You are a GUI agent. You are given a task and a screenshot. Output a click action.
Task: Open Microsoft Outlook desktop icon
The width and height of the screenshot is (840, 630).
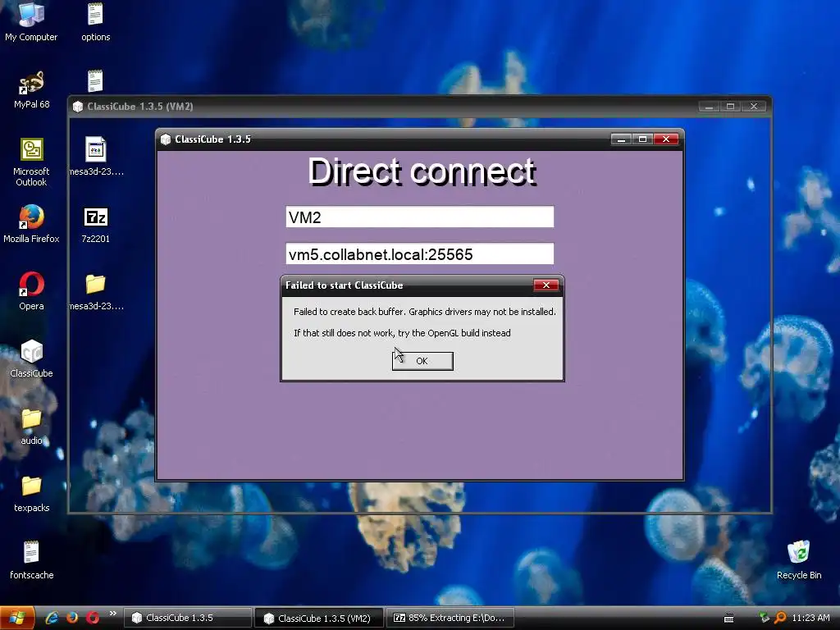tap(31, 162)
